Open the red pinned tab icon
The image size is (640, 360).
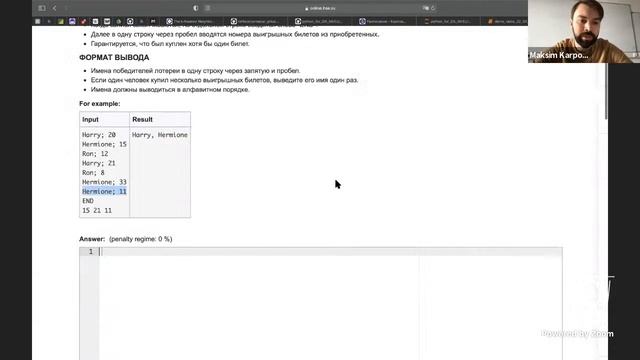coord(84,21)
